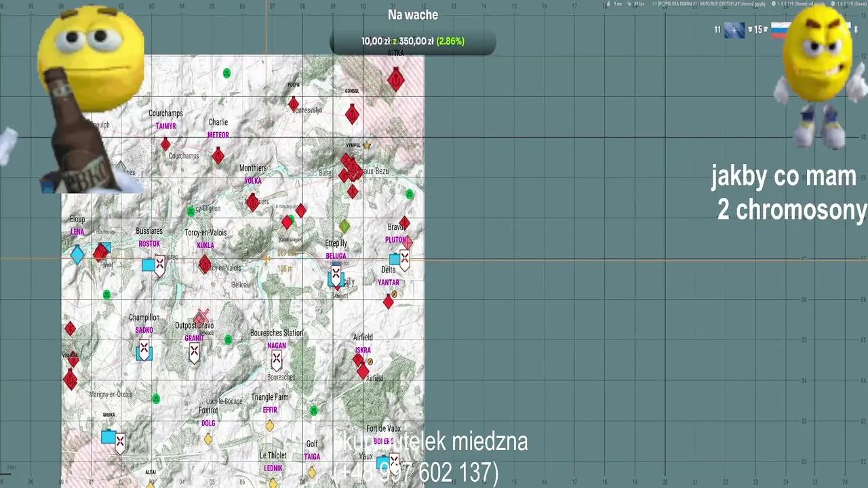868x488 pixels.
Task: Click the green circle above Charlie area
Action: click(x=226, y=73)
